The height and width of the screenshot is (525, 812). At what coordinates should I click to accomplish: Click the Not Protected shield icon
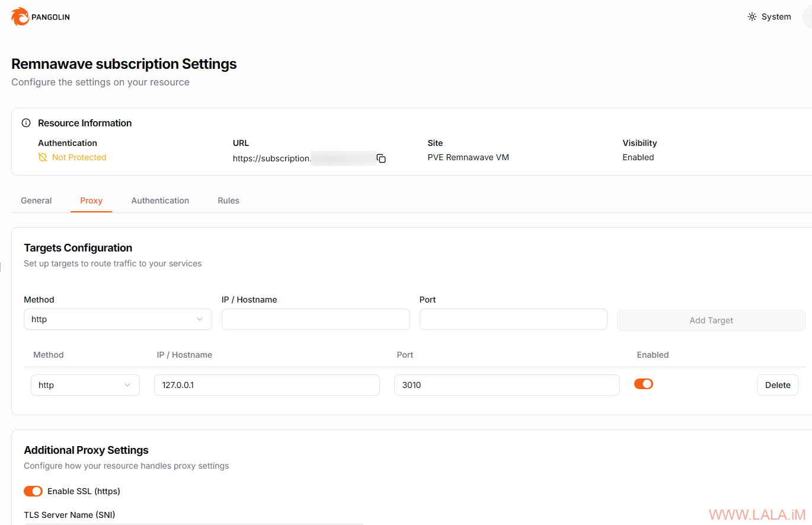point(43,158)
